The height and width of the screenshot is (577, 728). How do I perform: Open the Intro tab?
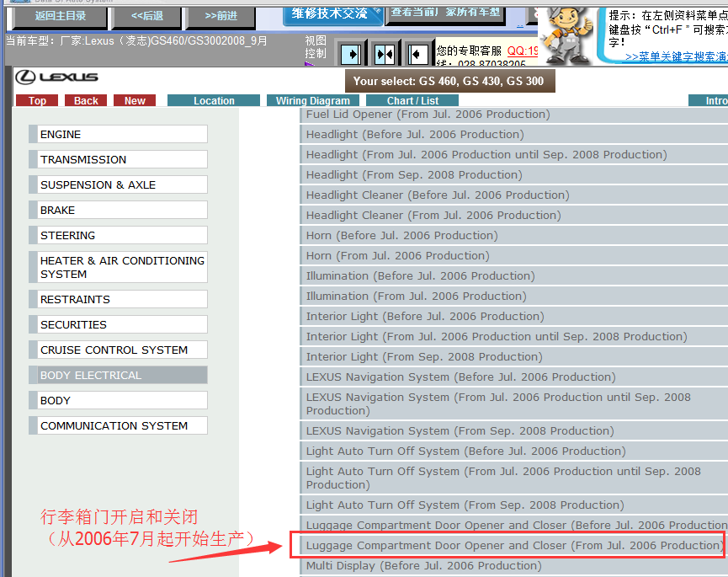click(709, 101)
